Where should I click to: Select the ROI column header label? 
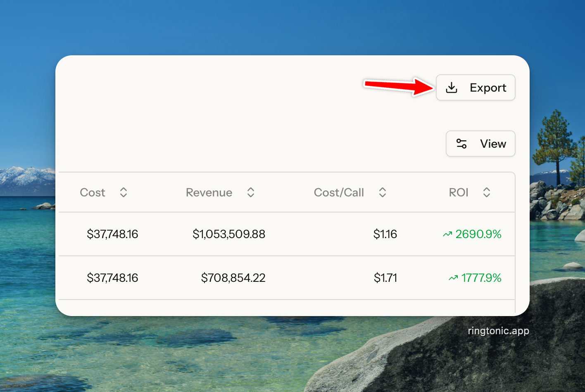pos(459,192)
